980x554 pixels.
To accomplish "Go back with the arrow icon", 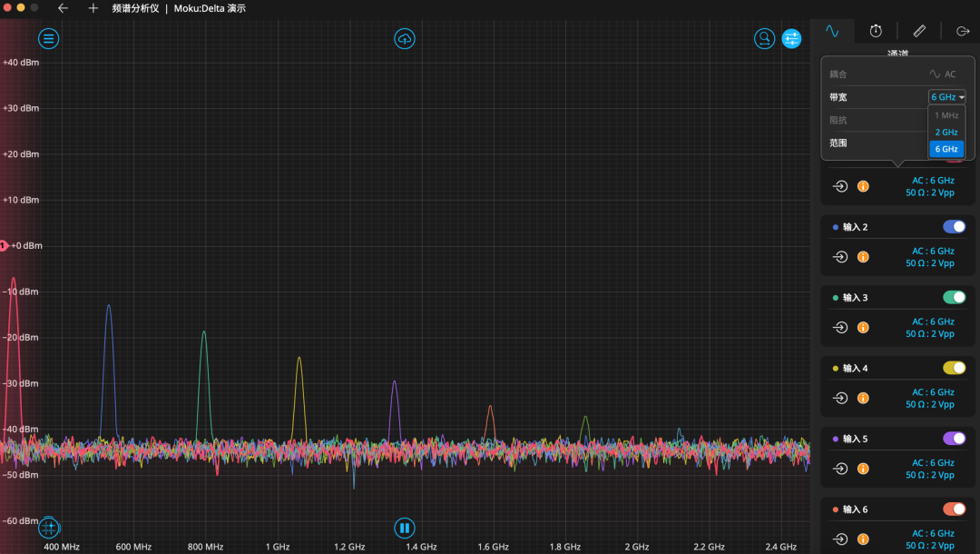I will (x=63, y=8).
